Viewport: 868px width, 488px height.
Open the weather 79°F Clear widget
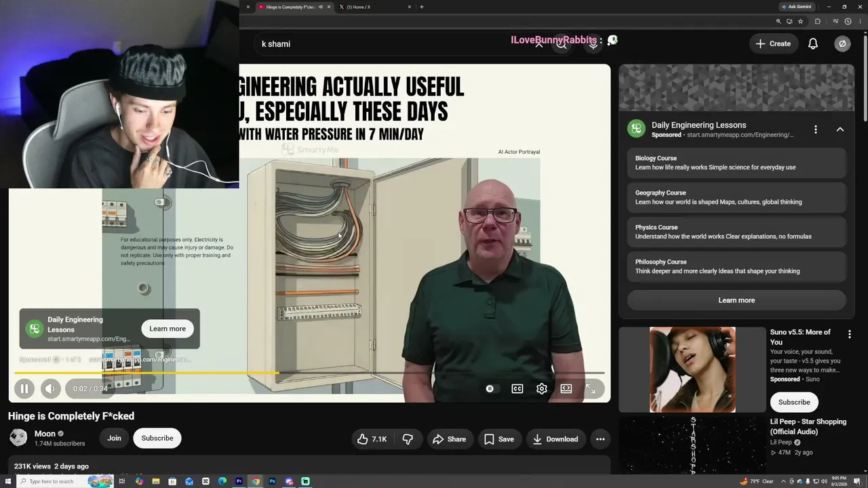pos(757,481)
